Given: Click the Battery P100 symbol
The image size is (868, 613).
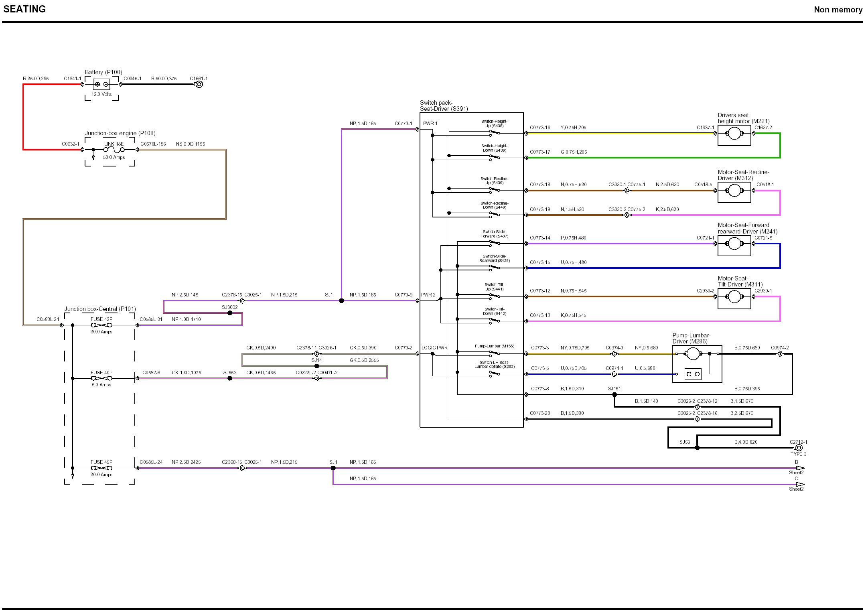Looking at the screenshot, I should pyautogui.click(x=101, y=84).
